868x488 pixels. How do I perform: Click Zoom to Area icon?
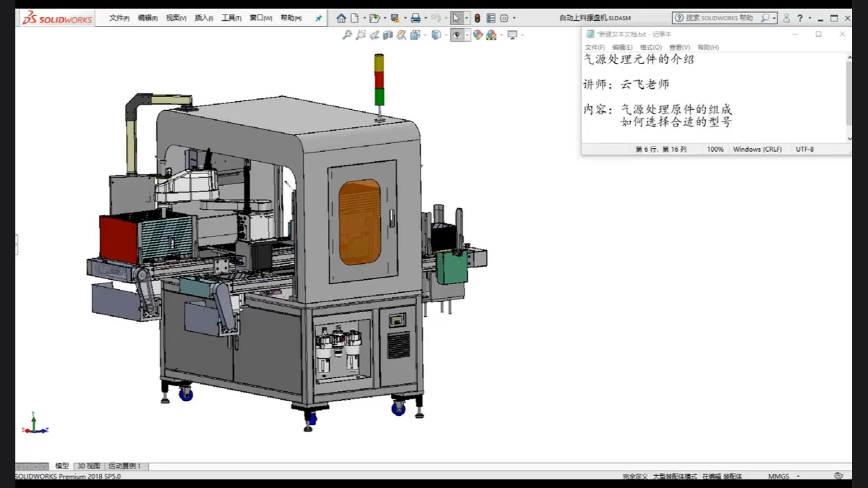point(360,35)
